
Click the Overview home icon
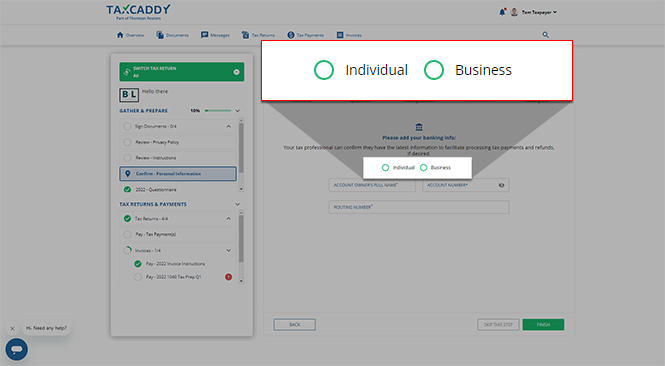(120, 35)
